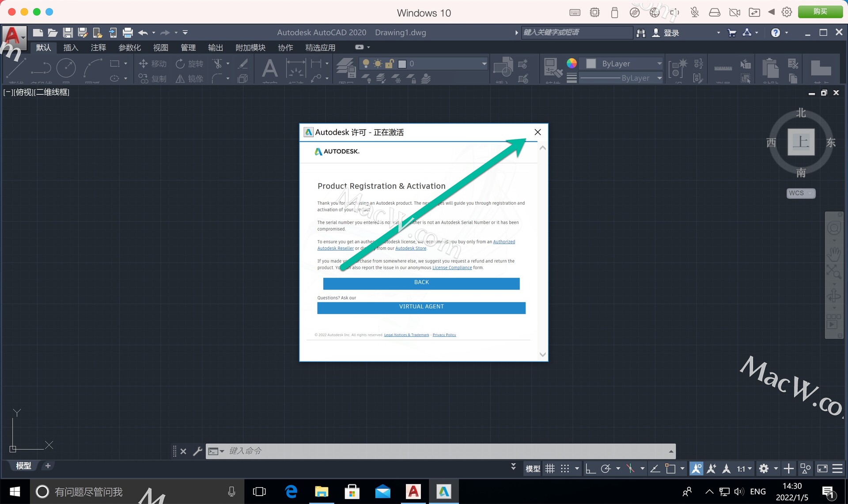
Task: Click the Open folder icon
Action: pyautogui.click(x=53, y=32)
